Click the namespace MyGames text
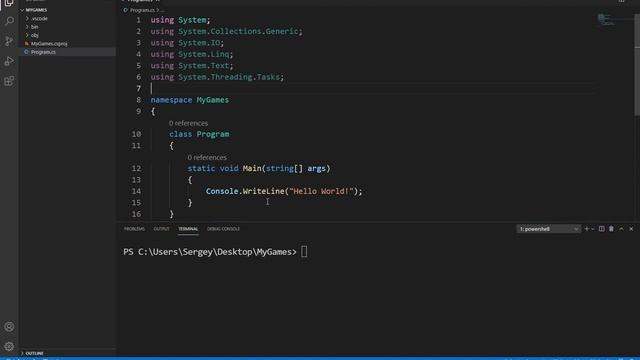Screen dimensions: 640x360 (190, 100)
